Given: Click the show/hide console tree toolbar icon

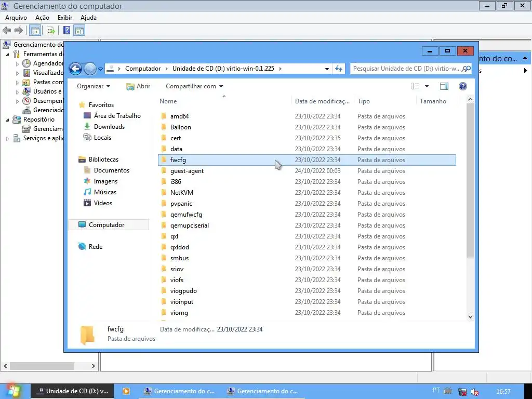Looking at the screenshot, I should pos(35,31).
